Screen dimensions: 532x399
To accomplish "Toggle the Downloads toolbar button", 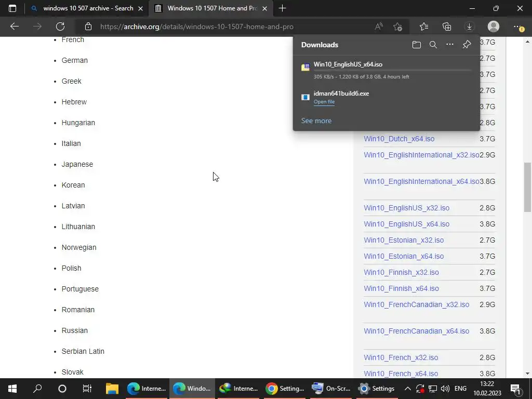I will (469, 26).
